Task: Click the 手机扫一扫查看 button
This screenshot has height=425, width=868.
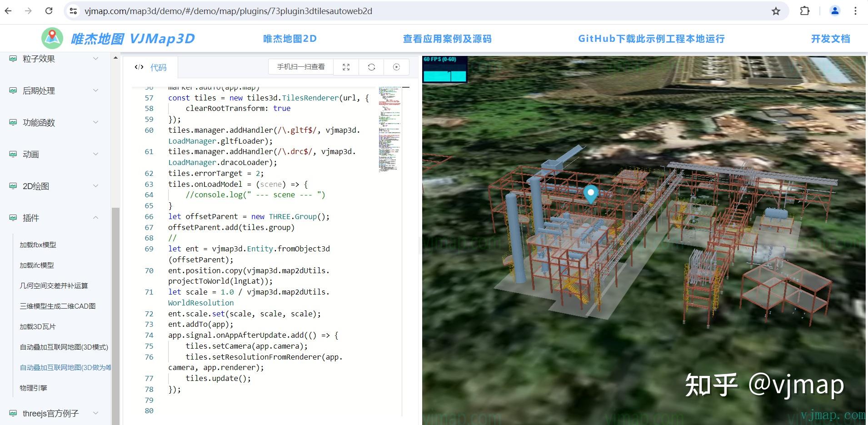Action: (x=300, y=67)
